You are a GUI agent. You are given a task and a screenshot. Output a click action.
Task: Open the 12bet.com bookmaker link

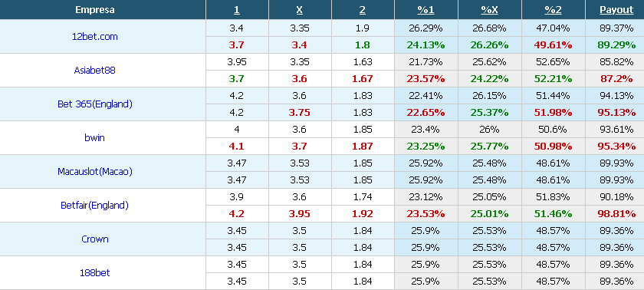click(x=95, y=37)
